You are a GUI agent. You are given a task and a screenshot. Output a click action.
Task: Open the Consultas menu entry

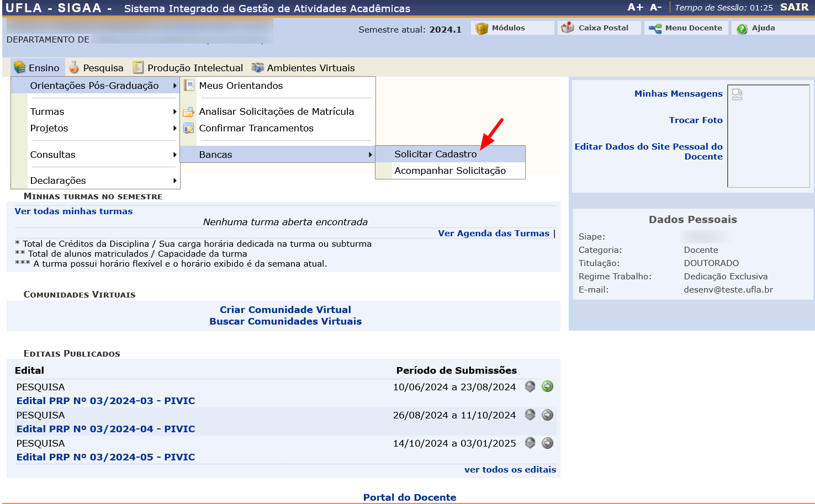[96, 155]
